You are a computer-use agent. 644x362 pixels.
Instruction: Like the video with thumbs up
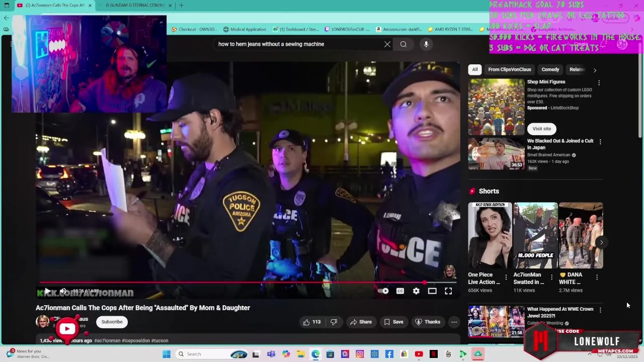[312, 322]
